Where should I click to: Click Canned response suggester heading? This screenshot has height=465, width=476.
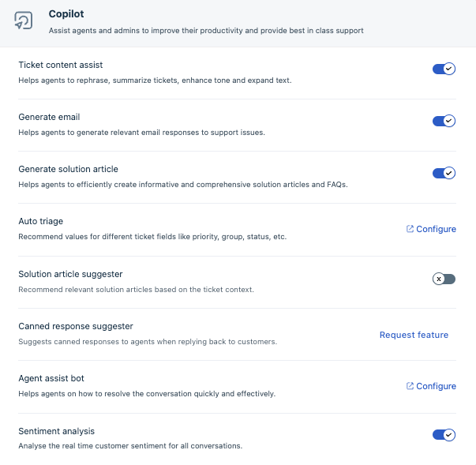(x=75, y=326)
